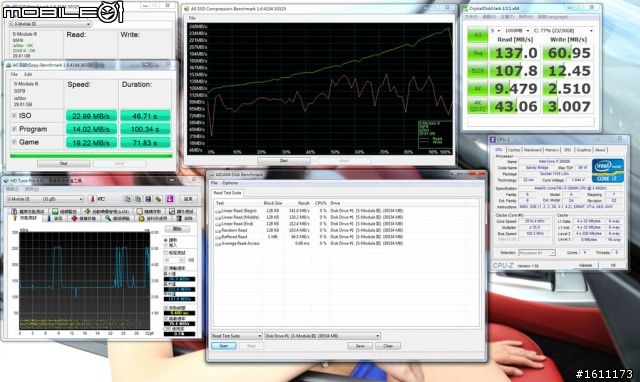Select the read radio button in HD Tune
The height and width of the screenshot is (382, 640).
click(x=166, y=240)
